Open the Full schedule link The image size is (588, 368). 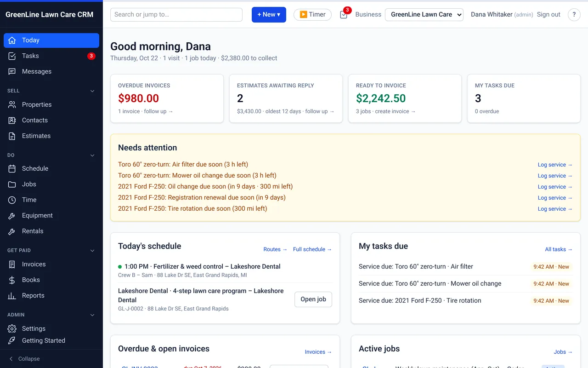(312, 249)
